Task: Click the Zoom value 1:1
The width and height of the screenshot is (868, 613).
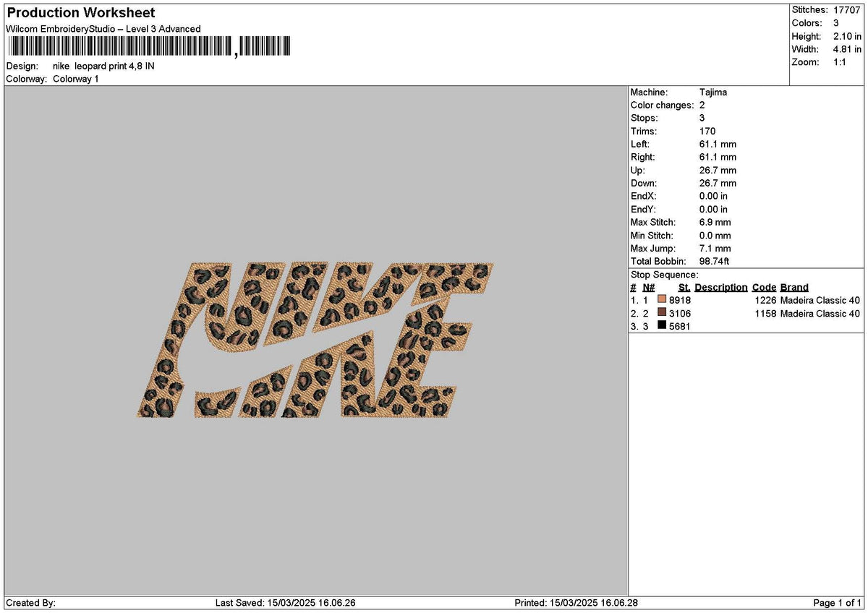Action: 841,62
